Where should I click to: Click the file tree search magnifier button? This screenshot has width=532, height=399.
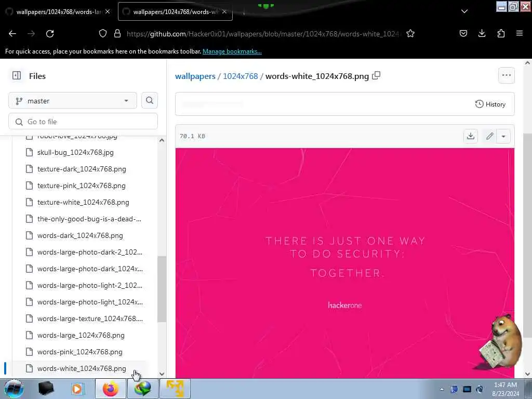[150, 100]
